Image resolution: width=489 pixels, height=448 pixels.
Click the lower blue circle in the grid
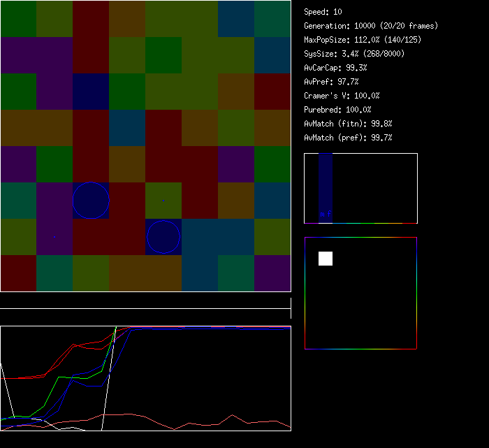pos(163,237)
